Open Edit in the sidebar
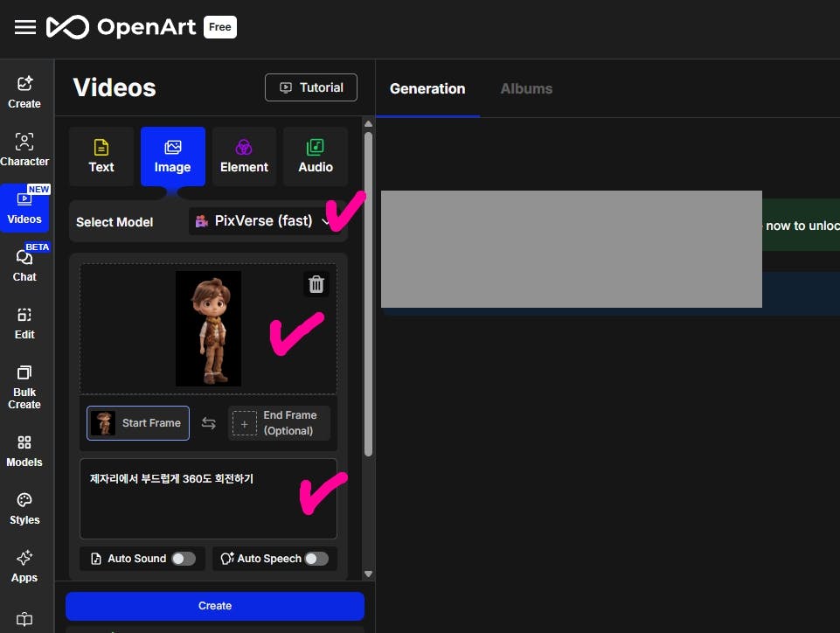Image resolution: width=840 pixels, height=633 pixels. (x=24, y=323)
